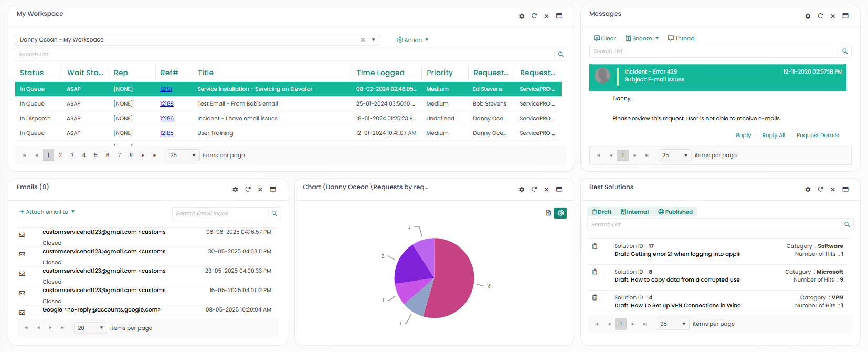
Task: Toggle the pie chart view button
Action: pyautogui.click(x=560, y=213)
